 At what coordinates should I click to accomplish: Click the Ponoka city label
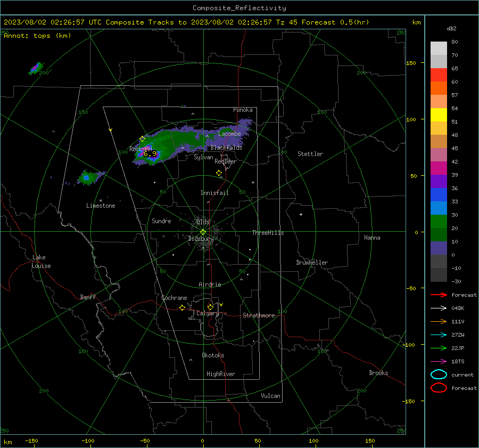(x=243, y=110)
